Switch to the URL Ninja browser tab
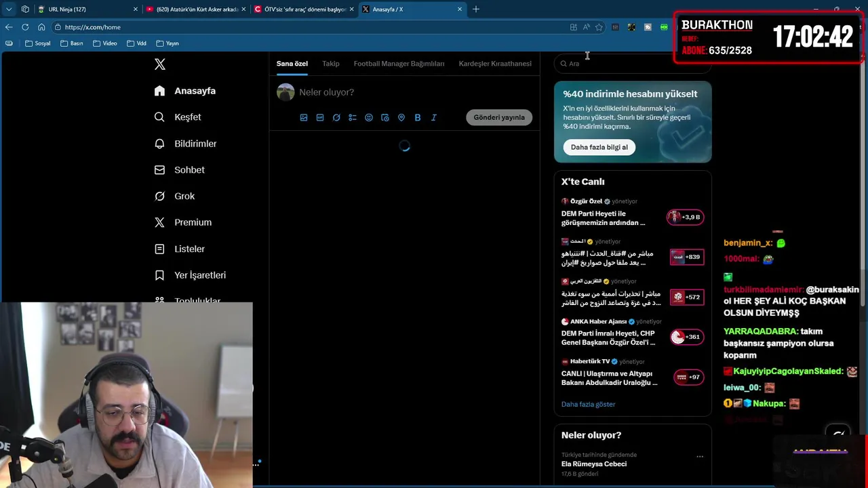Image resolution: width=868 pixels, height=488 pixels. tap(87, 9)
